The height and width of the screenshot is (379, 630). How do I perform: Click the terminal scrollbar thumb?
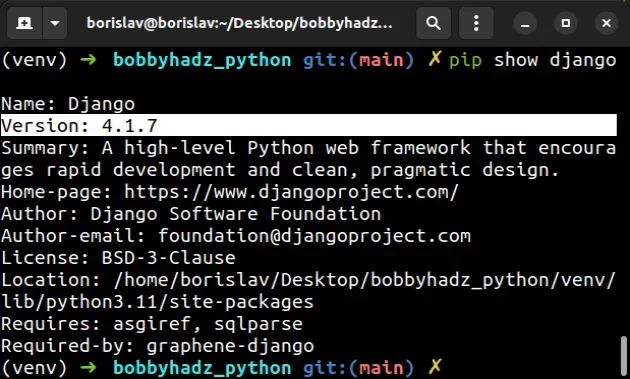coord(623,356)
